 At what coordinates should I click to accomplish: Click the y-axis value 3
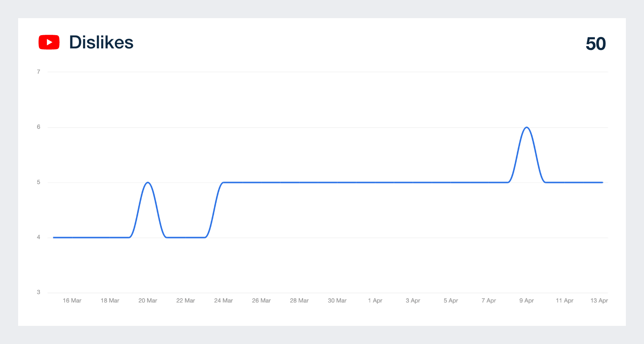coord(39,292)
